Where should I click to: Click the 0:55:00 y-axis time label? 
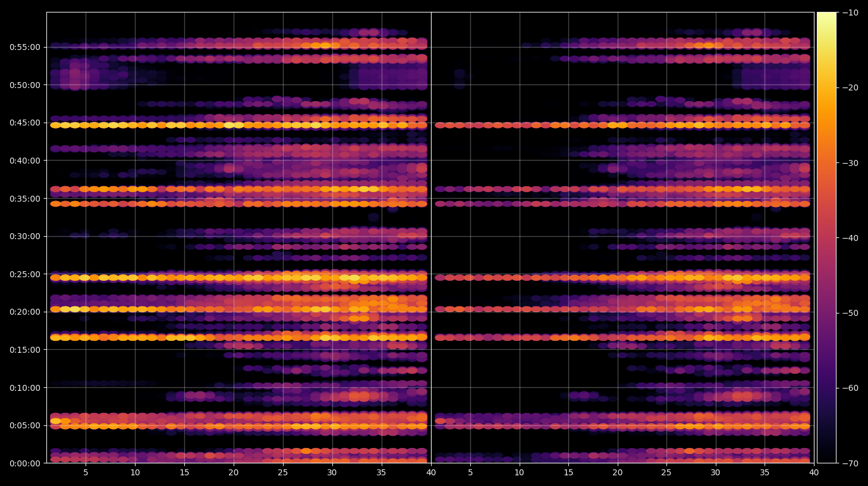(x=25, y=47)
